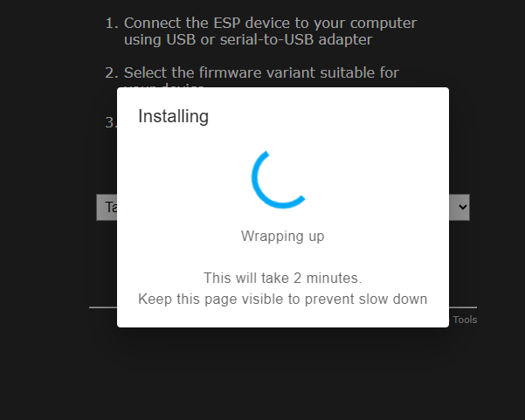Click the word "minutes" in the dialog

pos(332,278)
